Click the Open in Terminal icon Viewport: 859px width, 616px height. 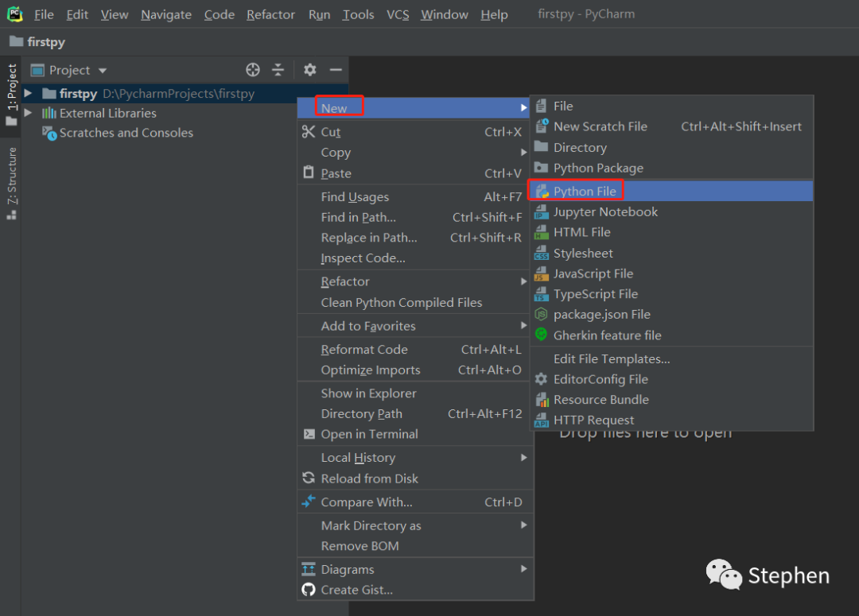pyautogui.click(x=309, y=434)
